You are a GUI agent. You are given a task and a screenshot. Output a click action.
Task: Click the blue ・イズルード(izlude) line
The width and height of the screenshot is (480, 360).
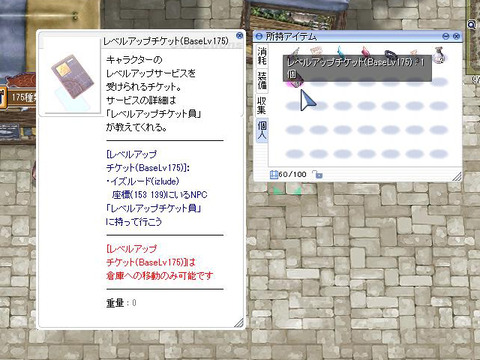(x=143, y=181)
